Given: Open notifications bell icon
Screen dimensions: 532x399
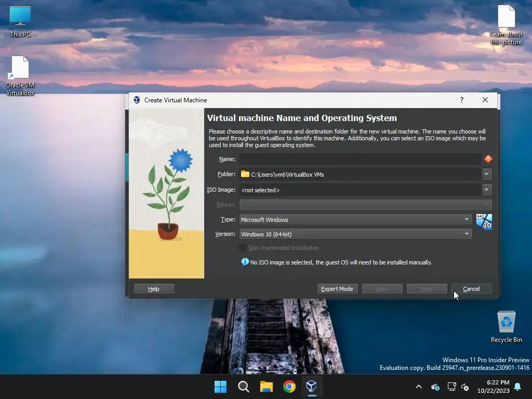Looking at the screenshot, I should [x=518, y=387].
